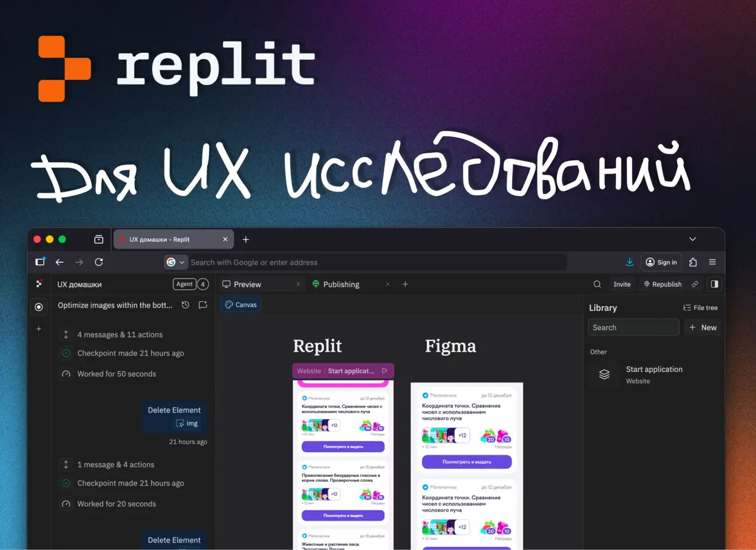Go back with the browser back arrow
The image size is (756, 550).
coord(59,262)
